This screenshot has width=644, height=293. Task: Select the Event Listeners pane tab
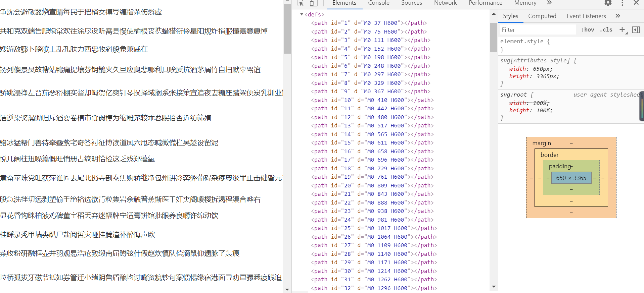click(586, 16)
